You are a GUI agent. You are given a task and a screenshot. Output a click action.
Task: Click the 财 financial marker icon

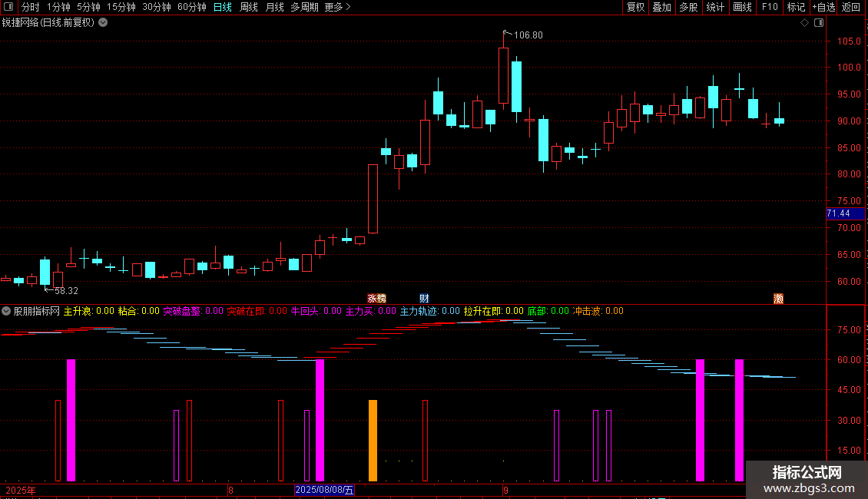424,298
